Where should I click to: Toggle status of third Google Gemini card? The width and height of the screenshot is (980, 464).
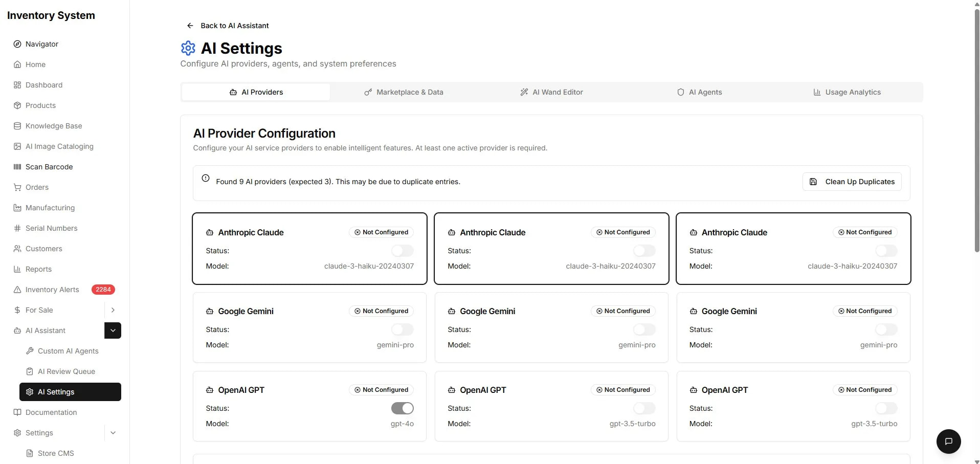tap(886, 329)
